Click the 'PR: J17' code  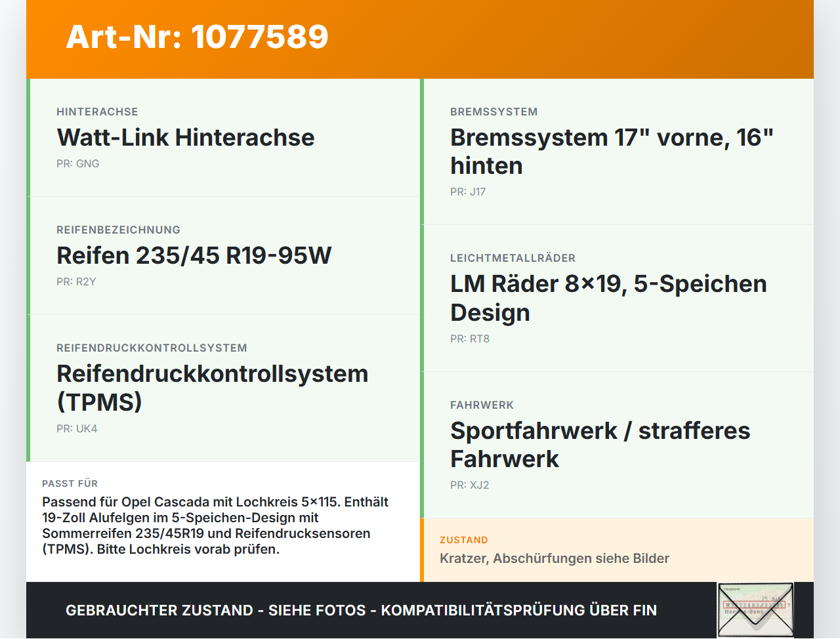468,192
